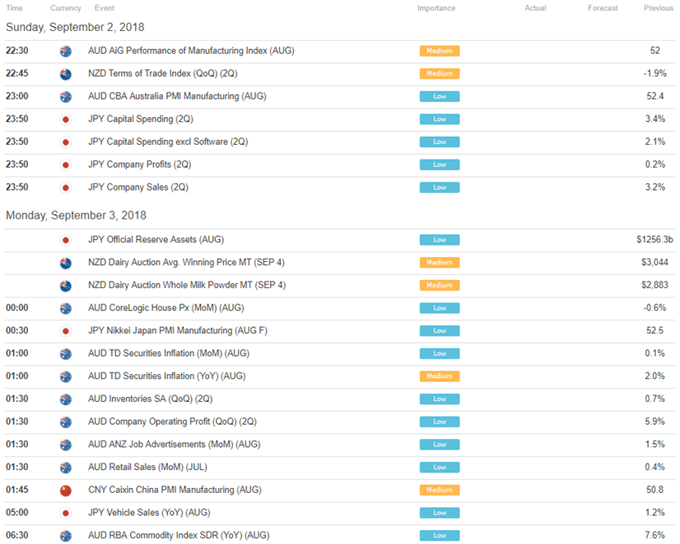The width and height of the screenshot is (680, 544).
Task: Sort by the Importance column header
Action: pyautogui.click(x=436, y=8)
